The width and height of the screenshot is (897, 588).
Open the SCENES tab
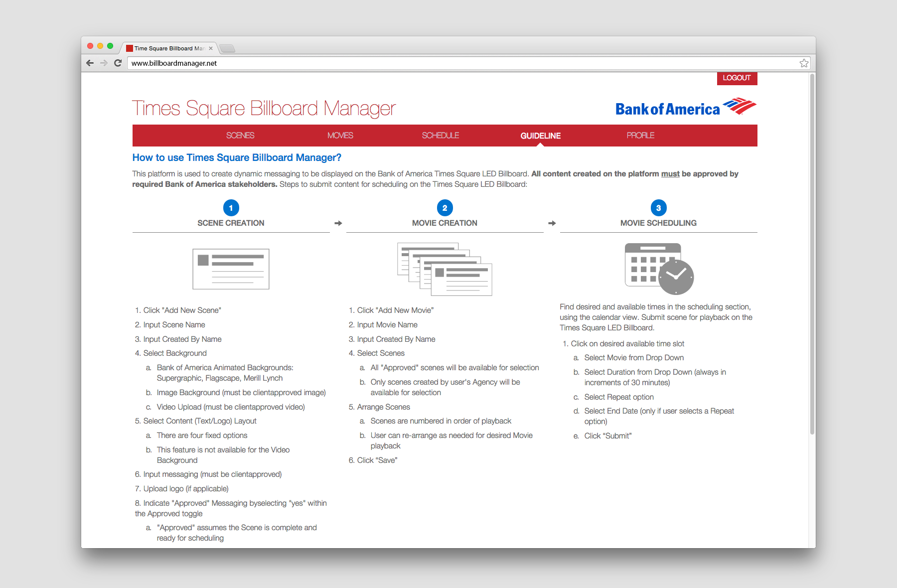coord(240,136)
